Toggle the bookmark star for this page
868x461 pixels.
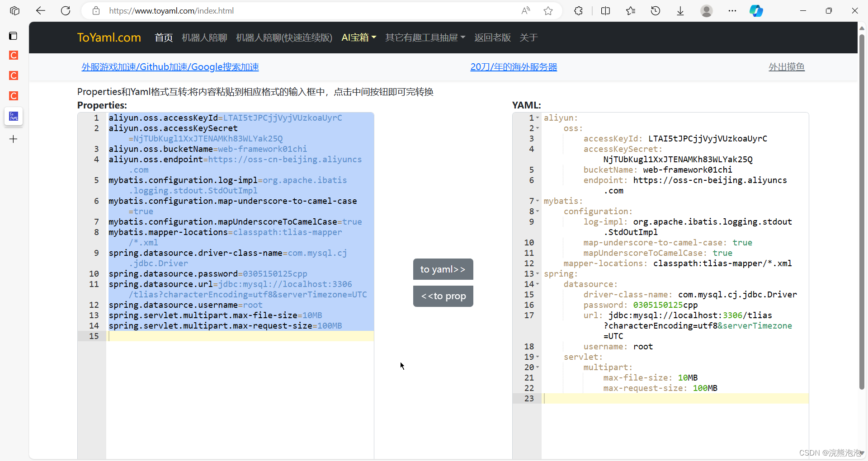tap(548, 10)
